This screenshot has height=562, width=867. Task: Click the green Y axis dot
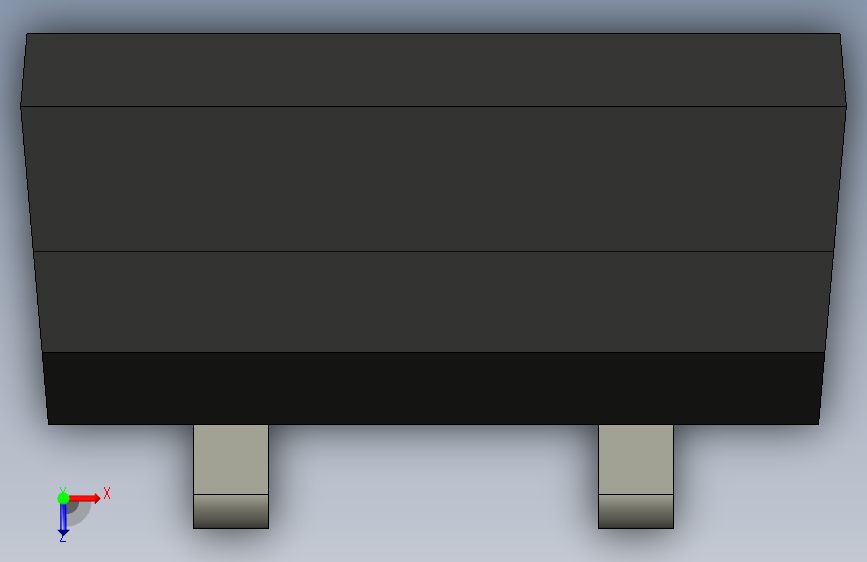click(63, 498)
